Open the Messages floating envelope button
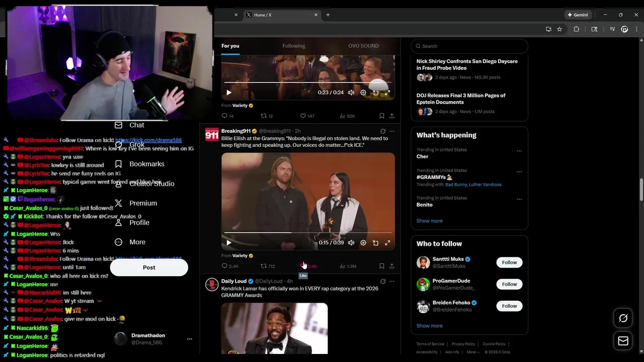644x362 pixels. coord(623,341)
